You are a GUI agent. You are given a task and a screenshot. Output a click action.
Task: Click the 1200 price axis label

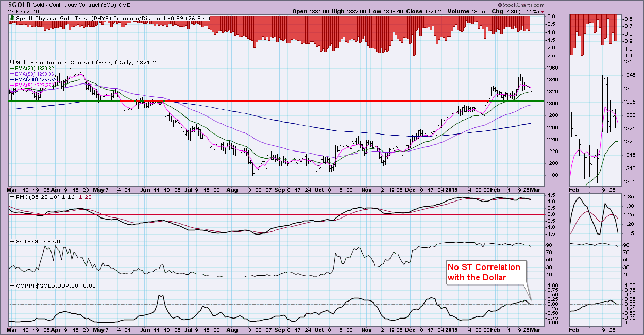553,163
